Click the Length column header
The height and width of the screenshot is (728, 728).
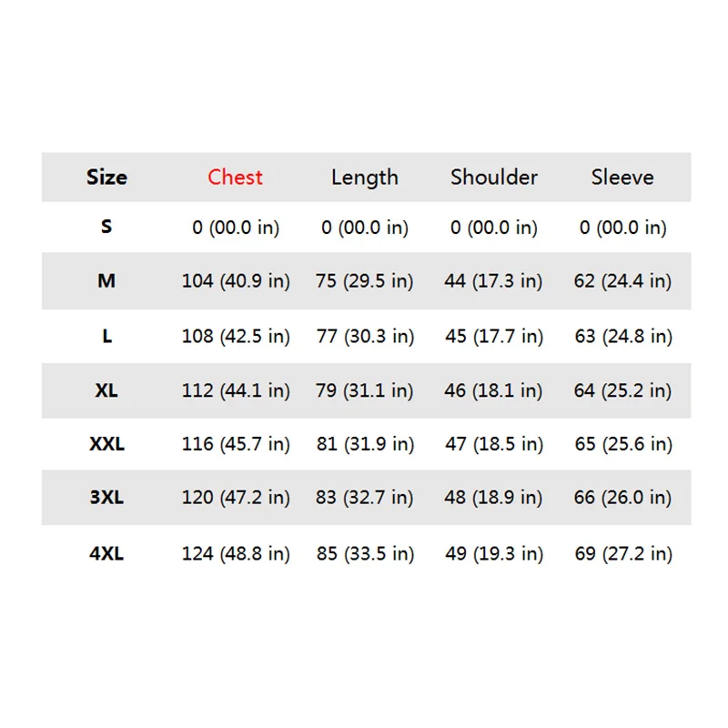tap(365, 177)
